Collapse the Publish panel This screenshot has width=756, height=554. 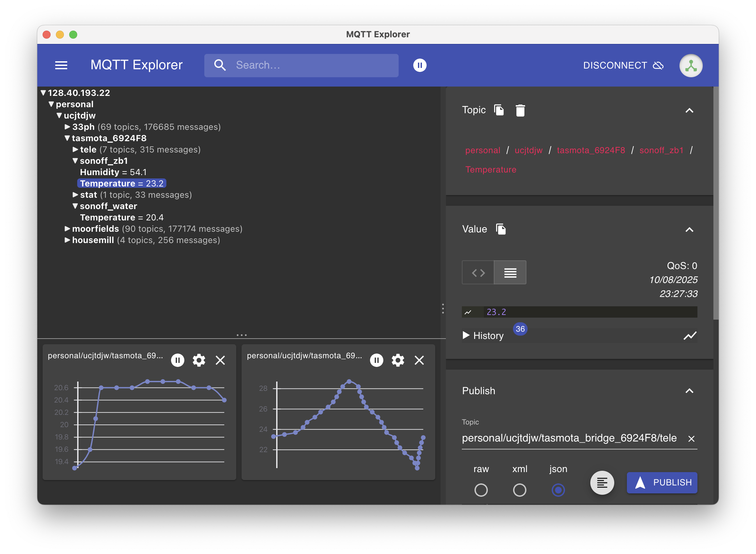(x=689, y=391)
